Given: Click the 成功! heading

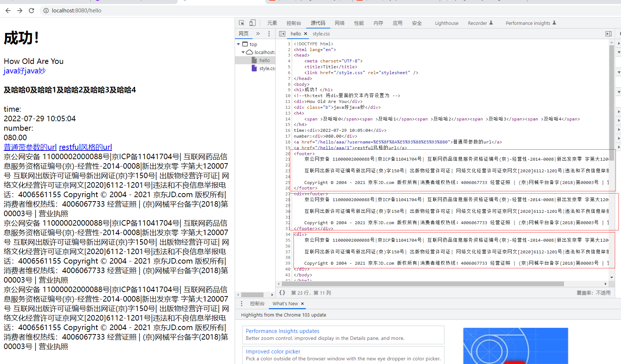Looking at the screenshot, I should click(22, 38).
